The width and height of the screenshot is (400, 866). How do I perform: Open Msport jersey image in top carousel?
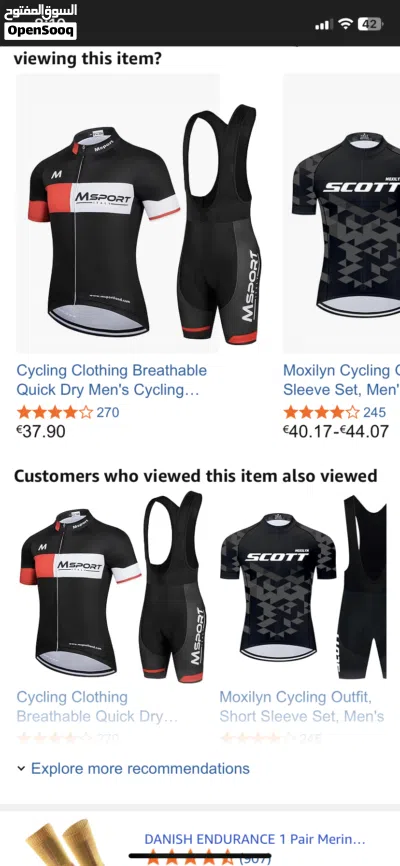pyautogui.click(x=118, y=213)
